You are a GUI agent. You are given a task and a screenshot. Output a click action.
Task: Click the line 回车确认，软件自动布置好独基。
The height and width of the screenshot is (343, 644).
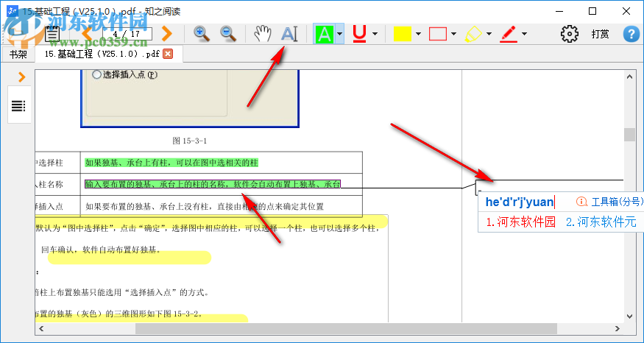[101, 250]
